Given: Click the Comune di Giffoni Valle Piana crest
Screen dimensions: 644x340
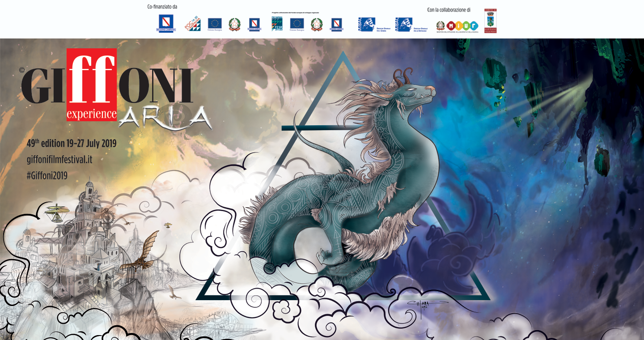Looking at the screenshot, I should [x=491, y=21].
